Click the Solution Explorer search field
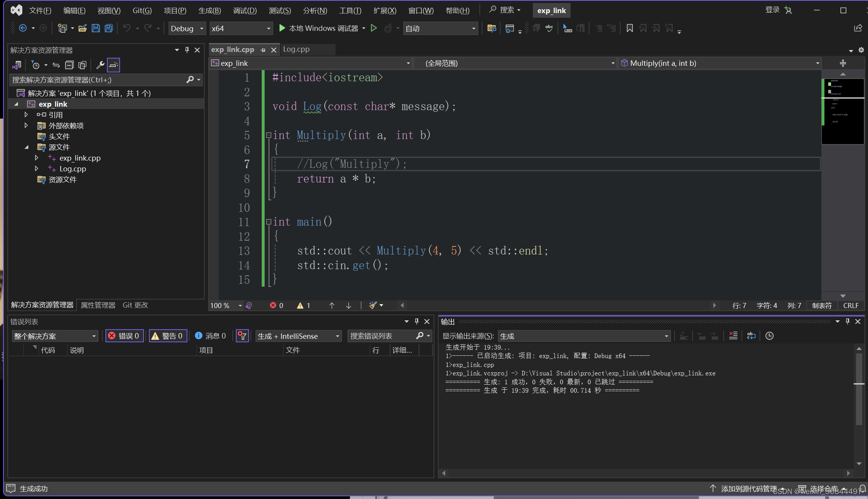Screen dimensions: 868x499 [x=98, y=80]
